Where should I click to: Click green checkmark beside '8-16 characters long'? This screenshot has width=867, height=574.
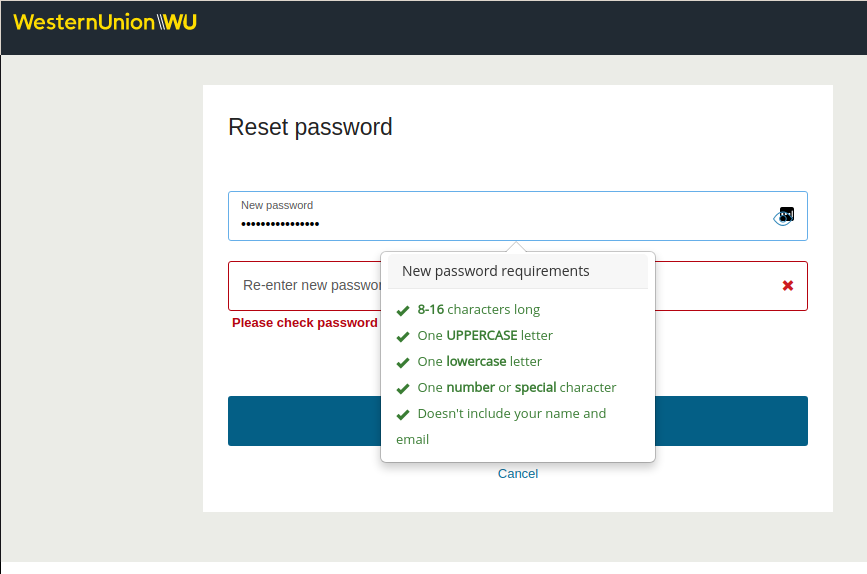(x=403, y=311)
